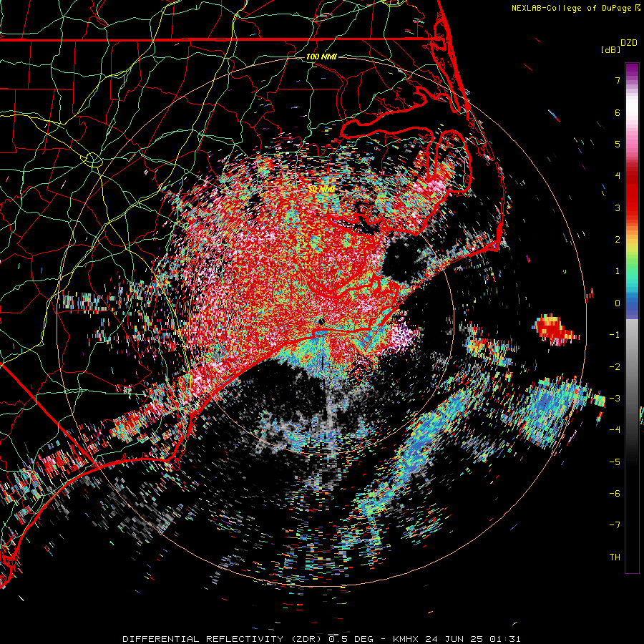This screenshot has width=644, height=644.
Task: Click the 7 value on color scale
Action: (618, 80)
